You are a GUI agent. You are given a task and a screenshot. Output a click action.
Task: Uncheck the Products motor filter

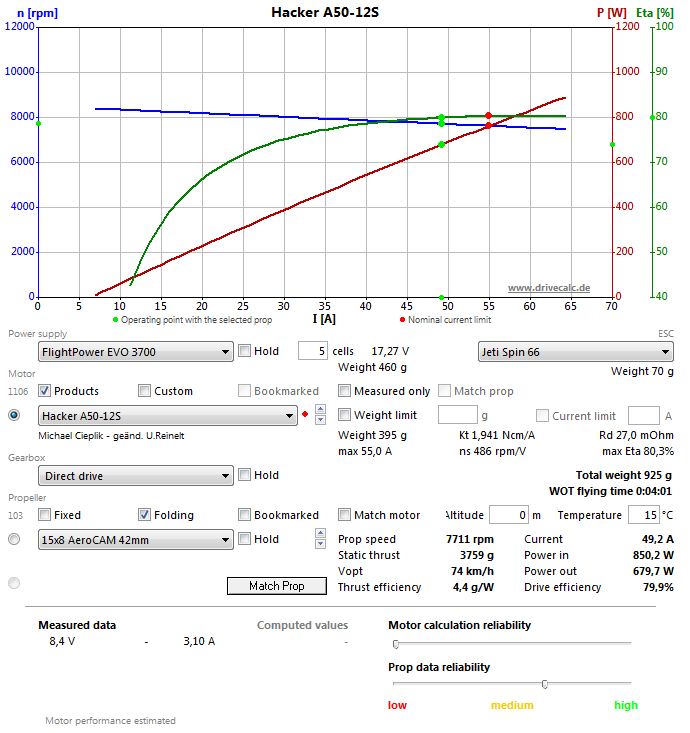(45, 391)
